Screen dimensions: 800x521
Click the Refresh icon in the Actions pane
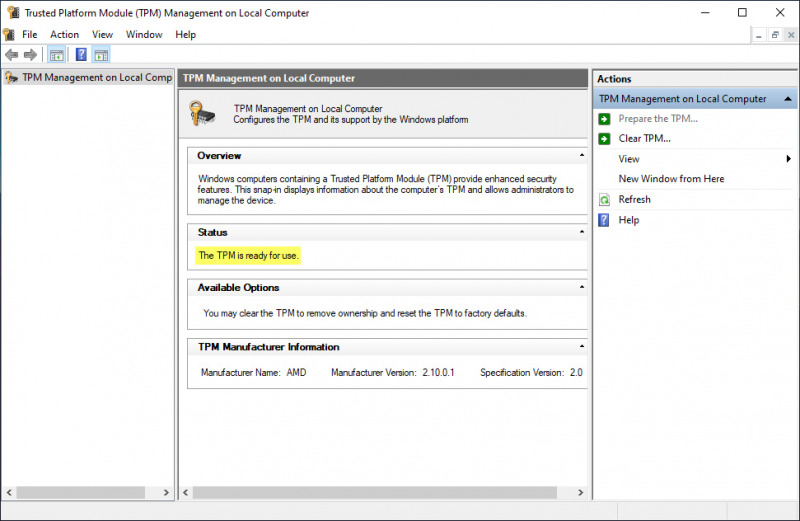click(604, 199)
